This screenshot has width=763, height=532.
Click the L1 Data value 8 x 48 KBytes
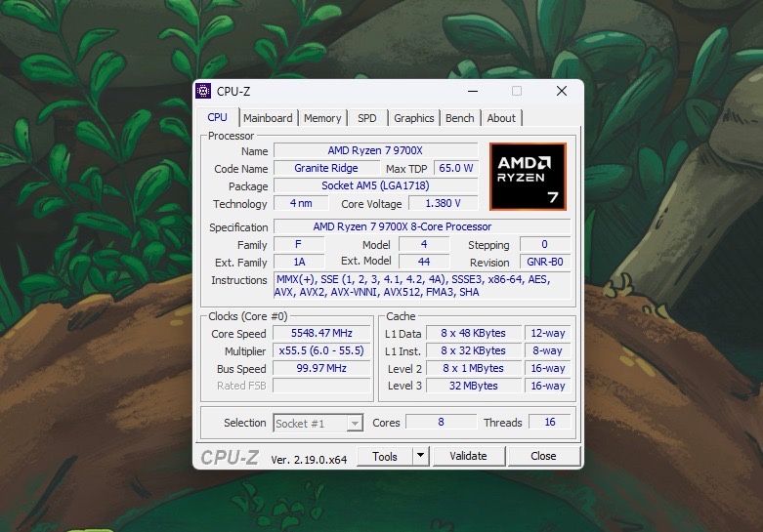[474, 333]
